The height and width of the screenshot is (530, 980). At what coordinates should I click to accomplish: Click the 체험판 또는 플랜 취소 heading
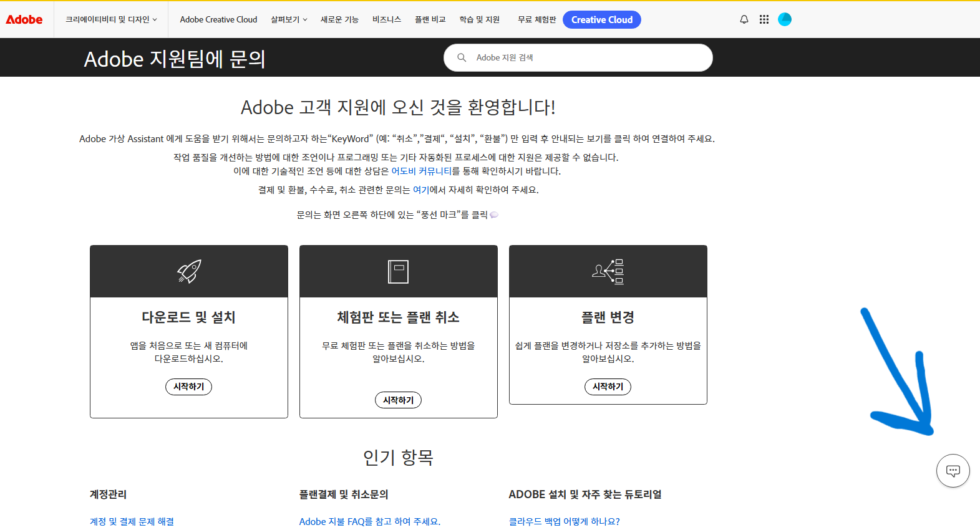(x=398, y=317)
